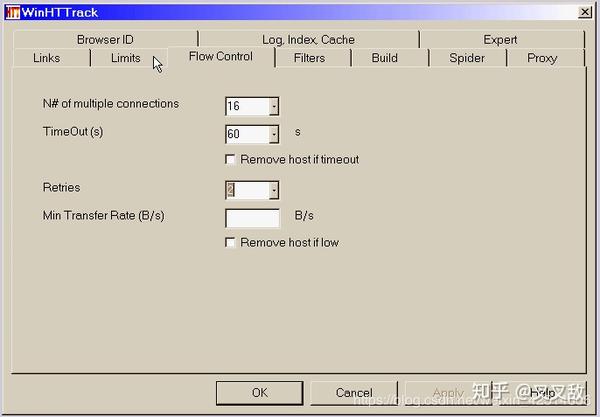Click the Apply button
Screen dimensions: 600x417
point(448,393)
